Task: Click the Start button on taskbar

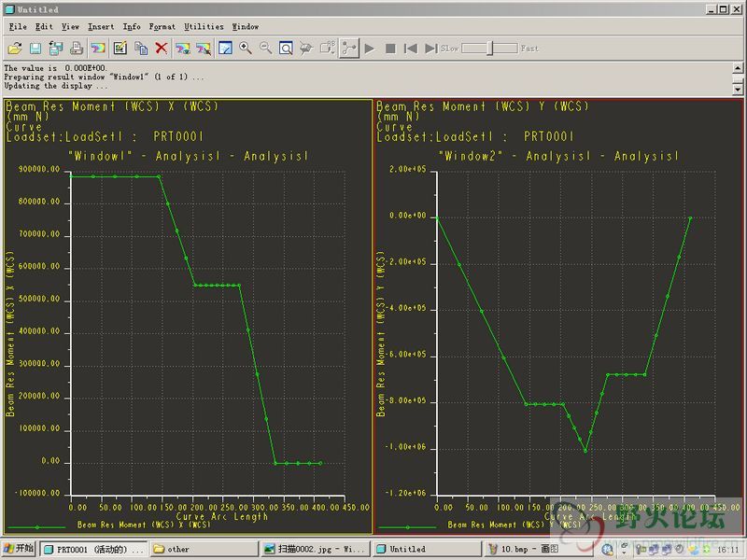Action: pyautogui.click(x=20, y=549)
